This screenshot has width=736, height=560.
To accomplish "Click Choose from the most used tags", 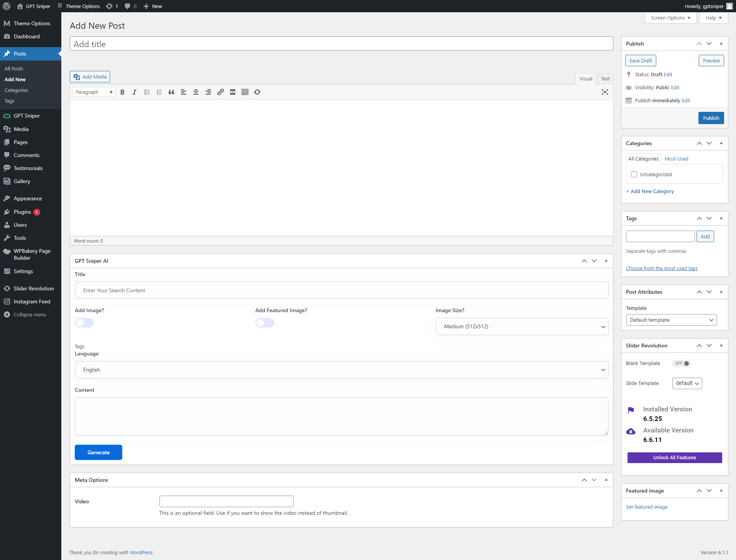I will (x=662, y=268).
